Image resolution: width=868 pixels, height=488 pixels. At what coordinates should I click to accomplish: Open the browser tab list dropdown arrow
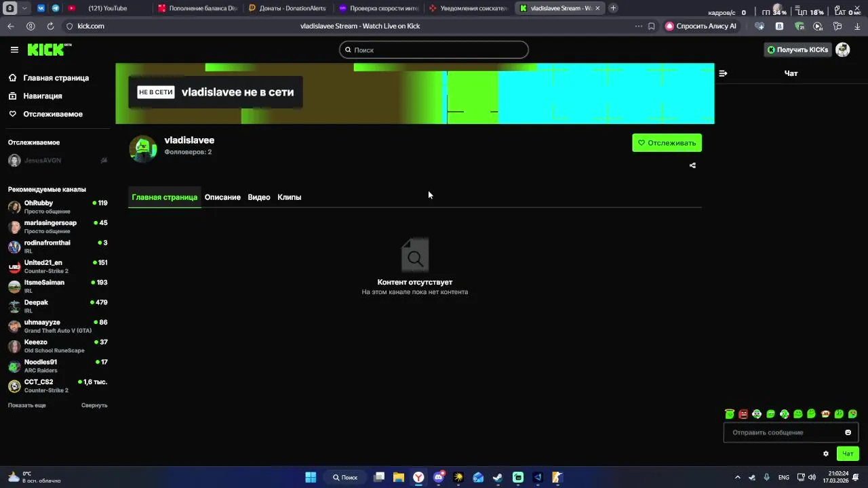(x=25, y=8)
